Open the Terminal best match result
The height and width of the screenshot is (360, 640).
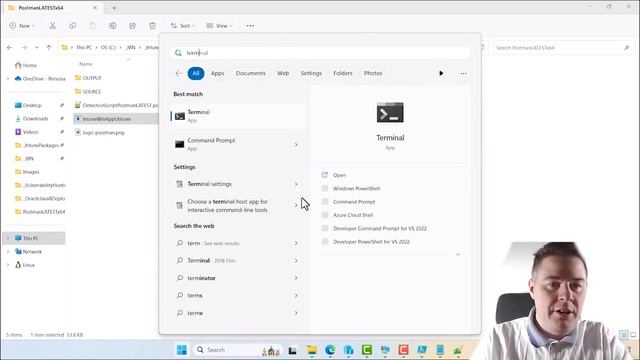(238, 116)
